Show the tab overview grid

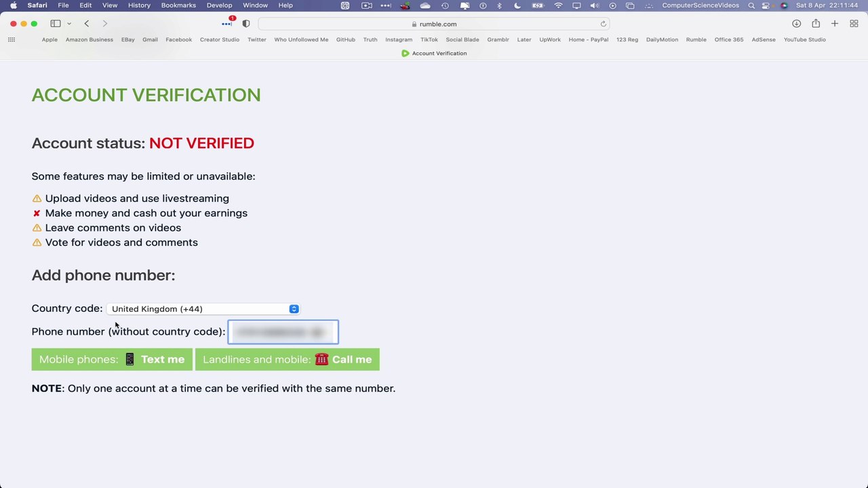854,24
